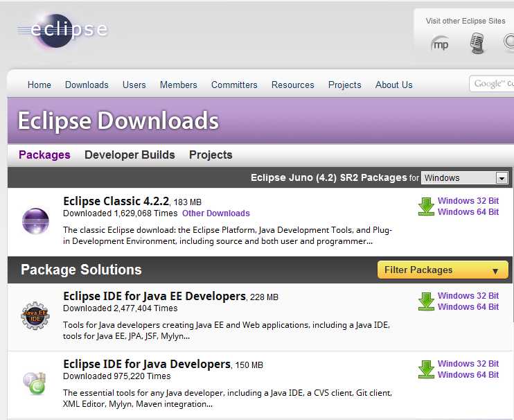
Task: Open Home in navigation bar
Action: (39, 85)
